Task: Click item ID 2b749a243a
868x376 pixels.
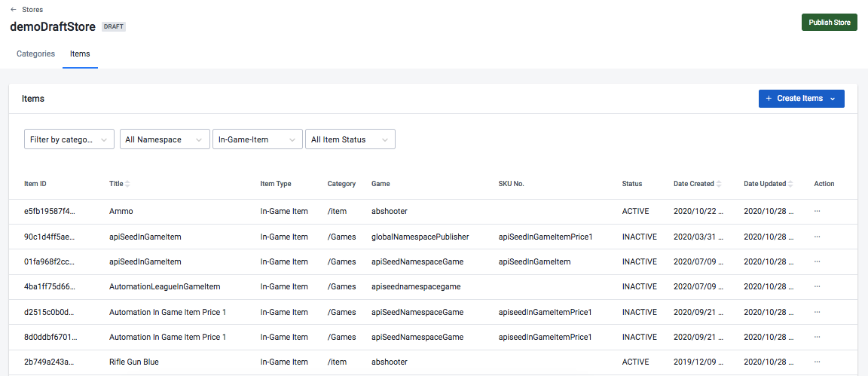Action: [x=49, y=362]
